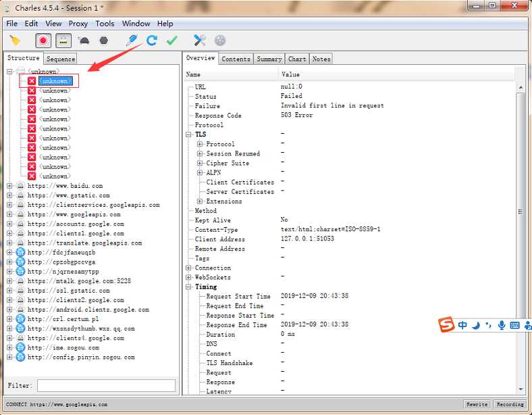Image resolution: width=532 pixels, height=415 pixels.
Task: Select http://config.pinyin.sogou.com host
Action: tap(81, 357)
